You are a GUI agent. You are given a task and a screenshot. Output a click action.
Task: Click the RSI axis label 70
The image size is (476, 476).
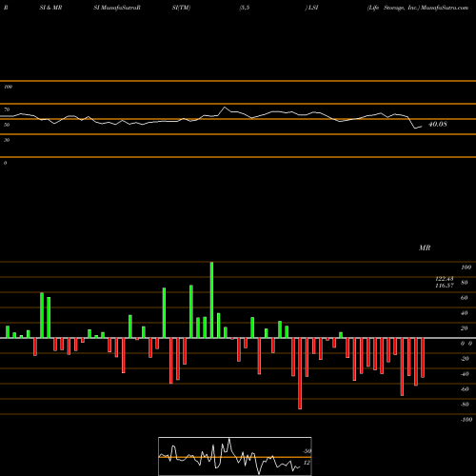[7, 109]
